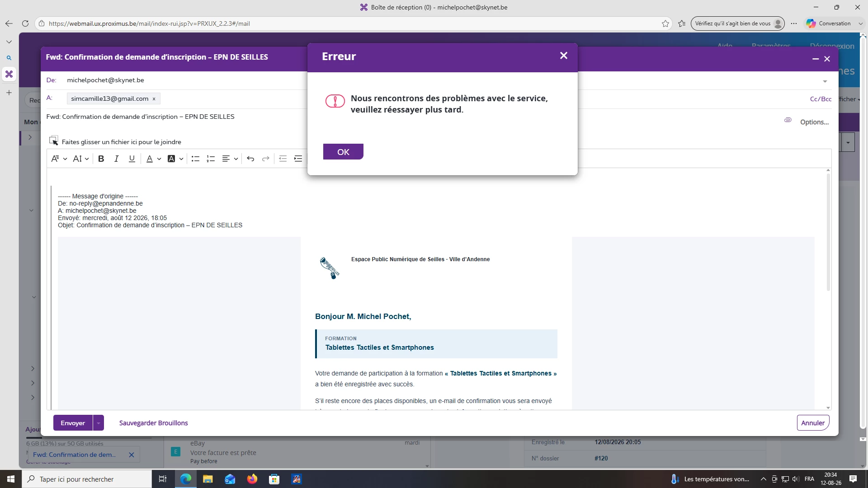Screen dimensions: 868x488
Task: Open highlight color dropdown arrow
Action: 181,159
